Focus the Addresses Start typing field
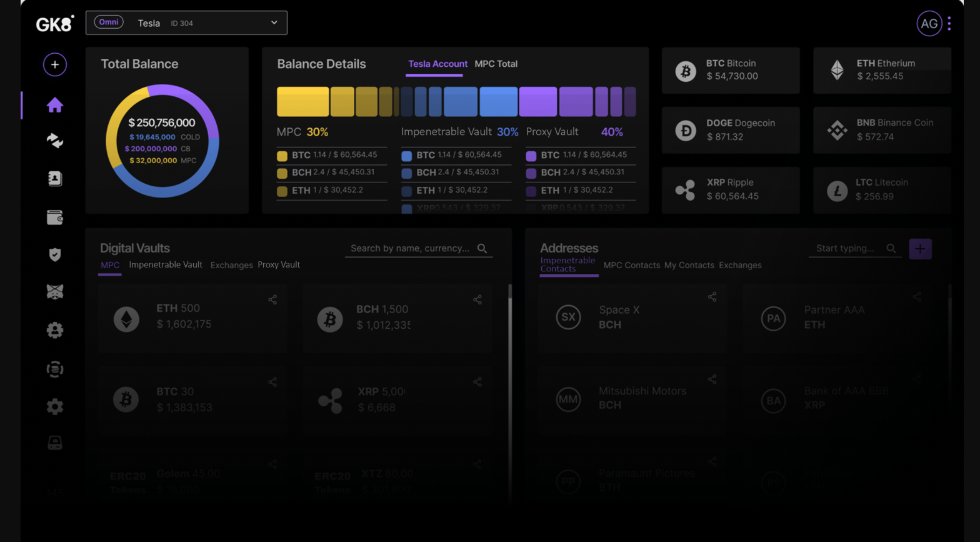Image resolution: width=980 pixels, height=542 pixels. [x=855, y=249]
